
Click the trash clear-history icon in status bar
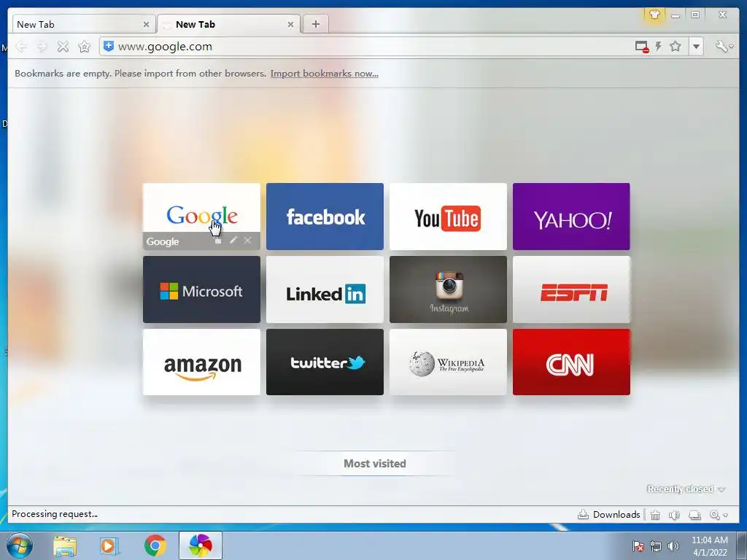point(656,515)
